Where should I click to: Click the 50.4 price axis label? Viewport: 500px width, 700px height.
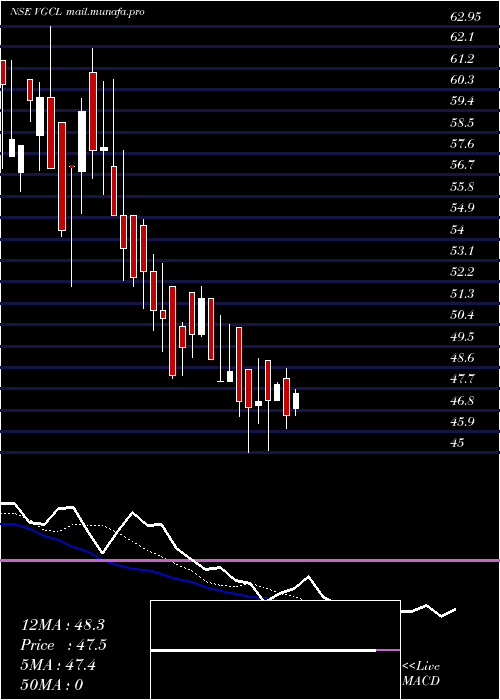coord(462,315)
